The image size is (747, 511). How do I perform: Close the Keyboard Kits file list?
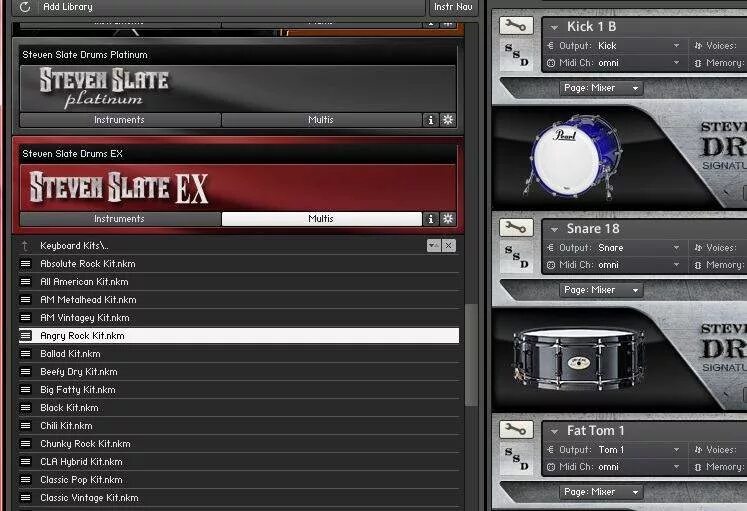(449, 245)
